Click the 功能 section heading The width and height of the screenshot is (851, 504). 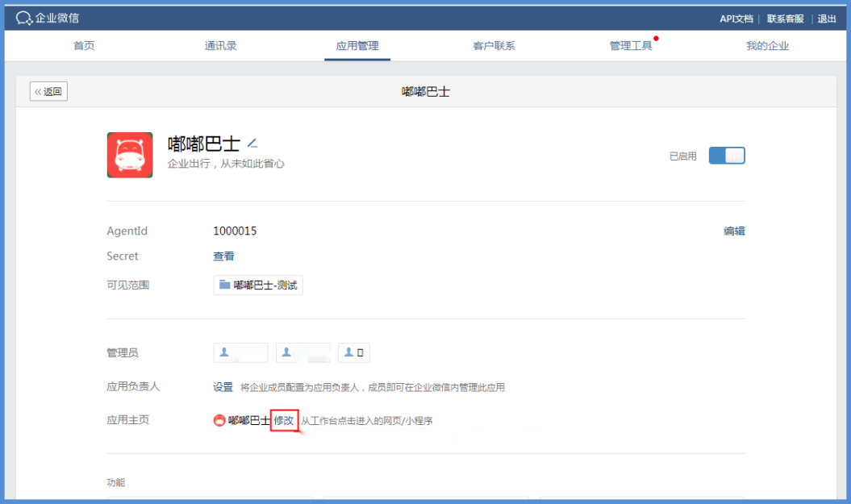116,482
